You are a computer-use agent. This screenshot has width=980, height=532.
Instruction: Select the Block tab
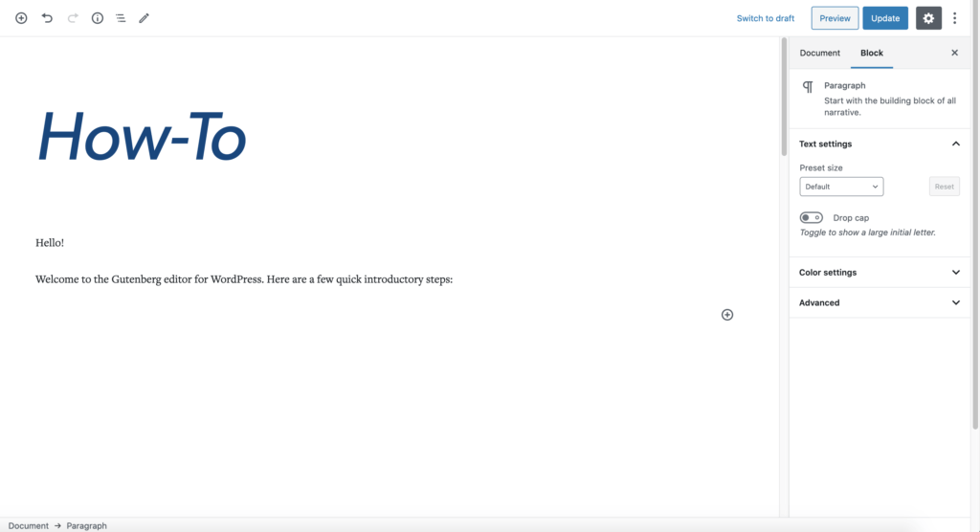pyautogui.click(x=872, y=54)
